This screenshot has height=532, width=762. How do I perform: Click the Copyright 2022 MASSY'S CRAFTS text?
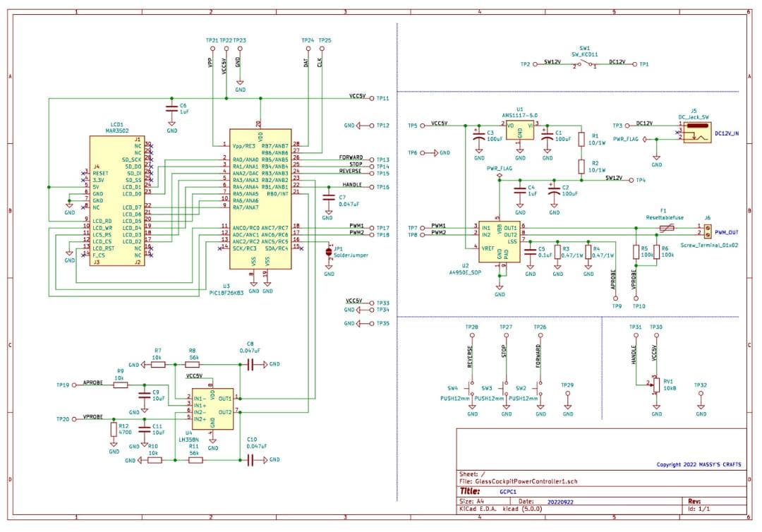pyautogui.click(x=698, y=465)
